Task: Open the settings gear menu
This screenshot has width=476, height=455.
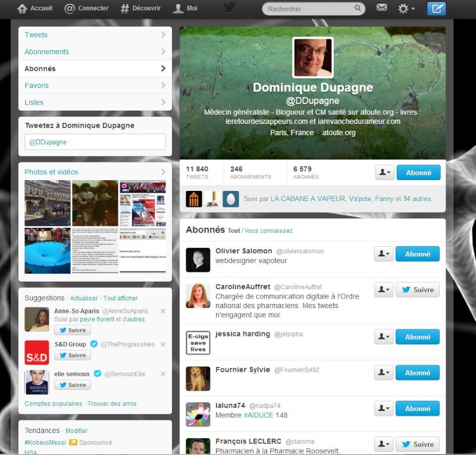Action: (x=406, y=8)
